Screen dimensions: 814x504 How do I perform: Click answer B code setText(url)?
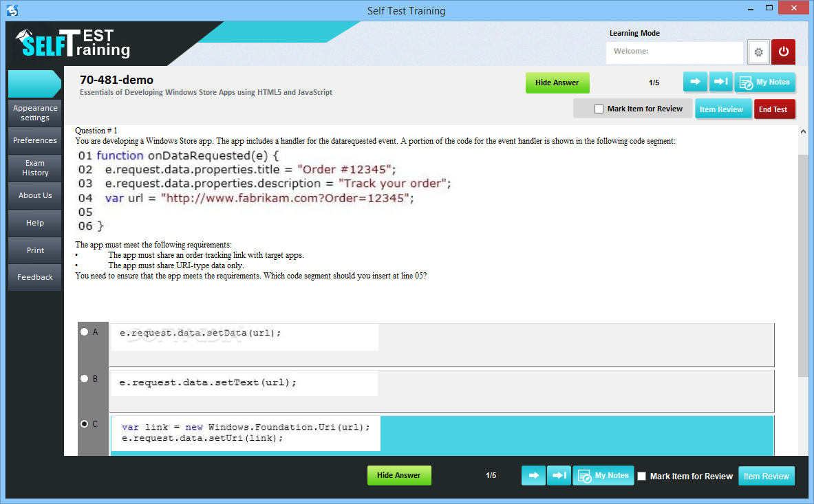pos(208,383)
